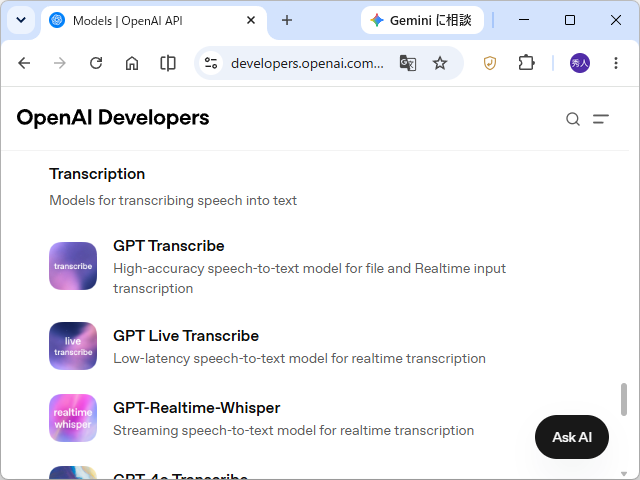
Task: Open the GPT-Realtime-Whisper icon
Action: (73, 418)
